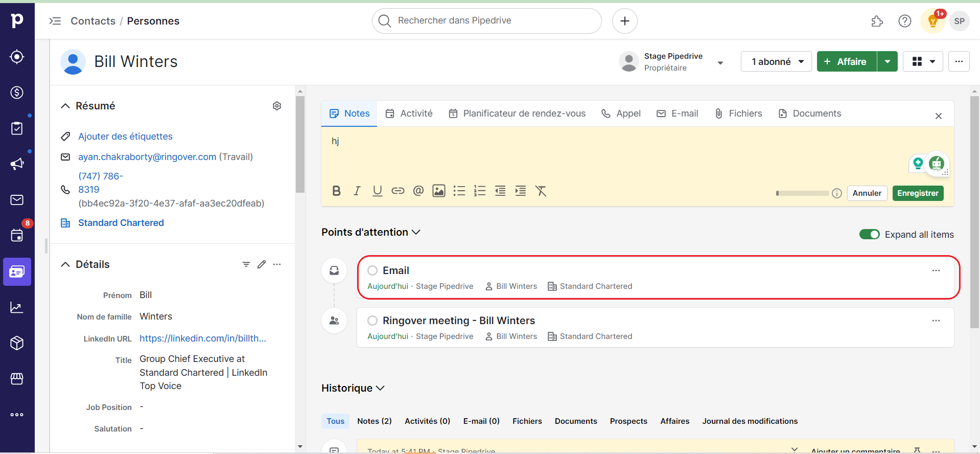Open Marketplace store icon in sidebar

[17, 379]
